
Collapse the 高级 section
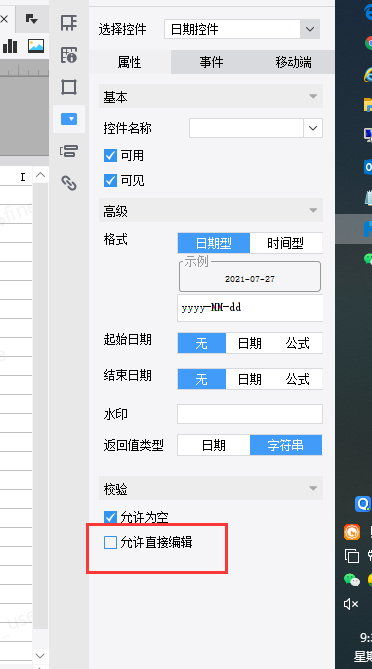coord(313,210)
